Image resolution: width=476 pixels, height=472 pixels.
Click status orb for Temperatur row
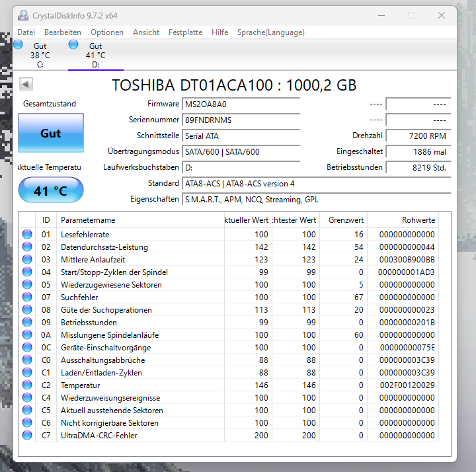coord(27,385)
